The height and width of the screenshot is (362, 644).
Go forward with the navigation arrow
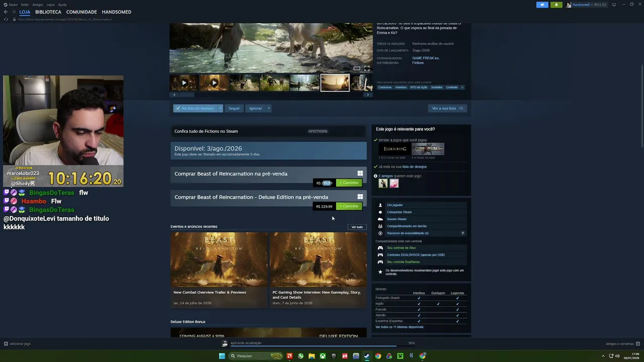(x=13, y=12)
